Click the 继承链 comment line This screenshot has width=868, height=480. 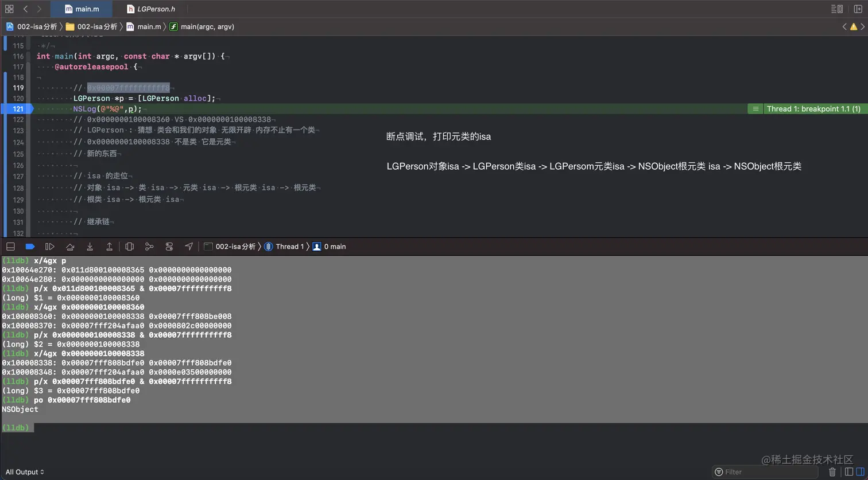tap(92, 221)
